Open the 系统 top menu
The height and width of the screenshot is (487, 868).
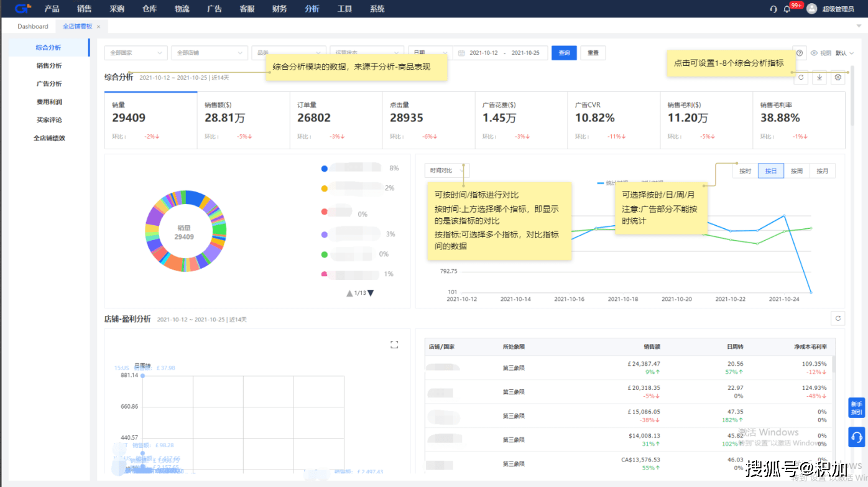(x=377, y=9)
